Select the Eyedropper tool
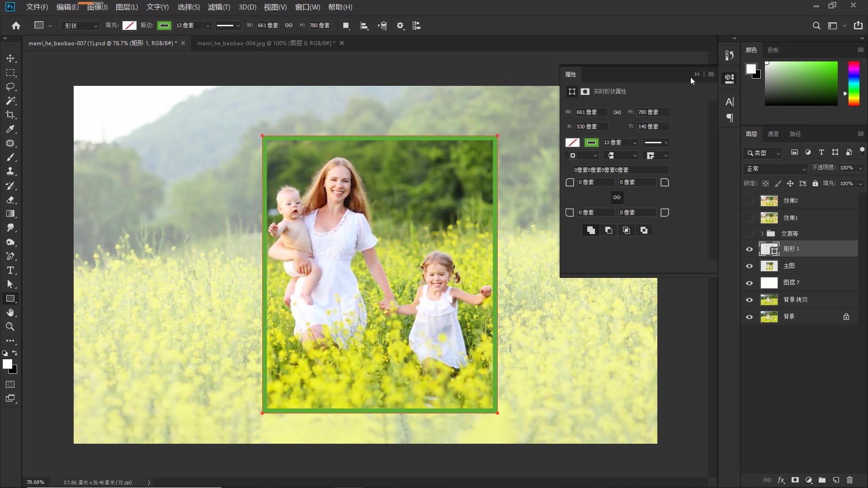 pyautogui.click(x=10, y=129)
